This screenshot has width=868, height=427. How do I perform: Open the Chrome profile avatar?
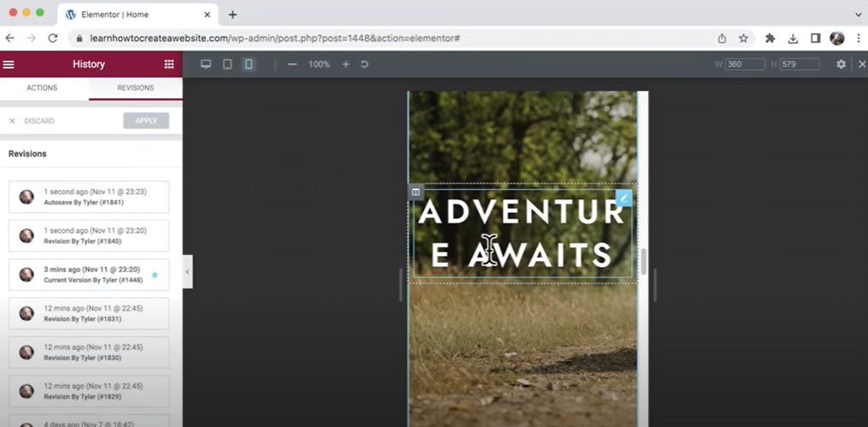(x=836, y=39)
